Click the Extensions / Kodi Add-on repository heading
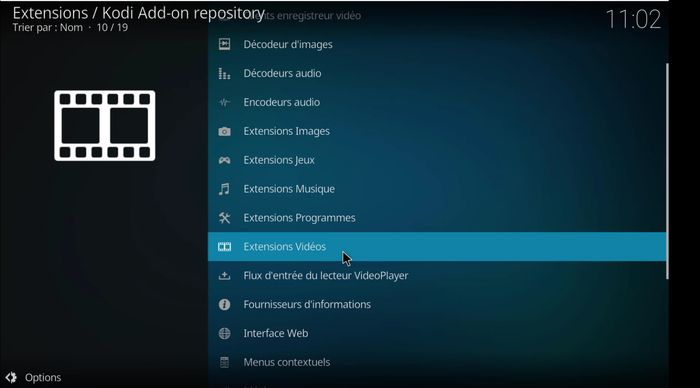700x388 pixels. click(139, 13)
